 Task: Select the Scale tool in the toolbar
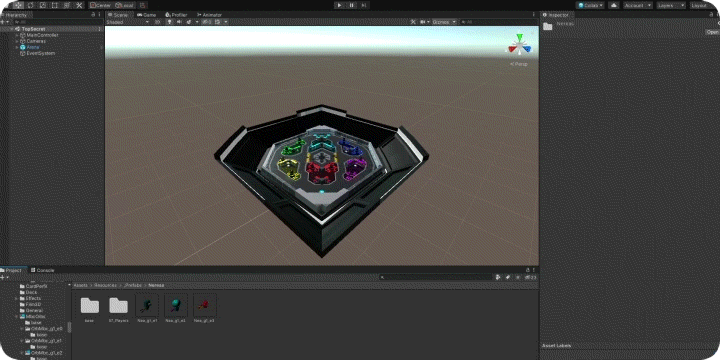click(42, 5)
